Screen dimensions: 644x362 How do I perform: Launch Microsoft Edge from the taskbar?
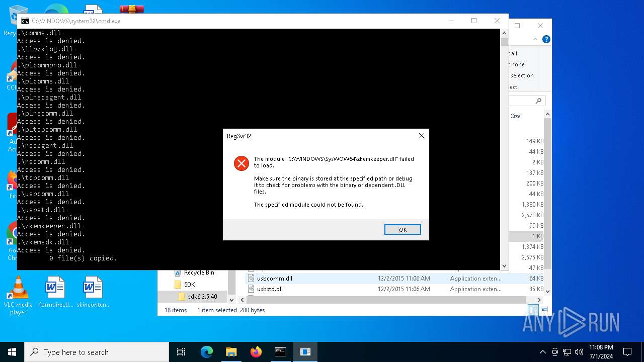pos(207,352)
